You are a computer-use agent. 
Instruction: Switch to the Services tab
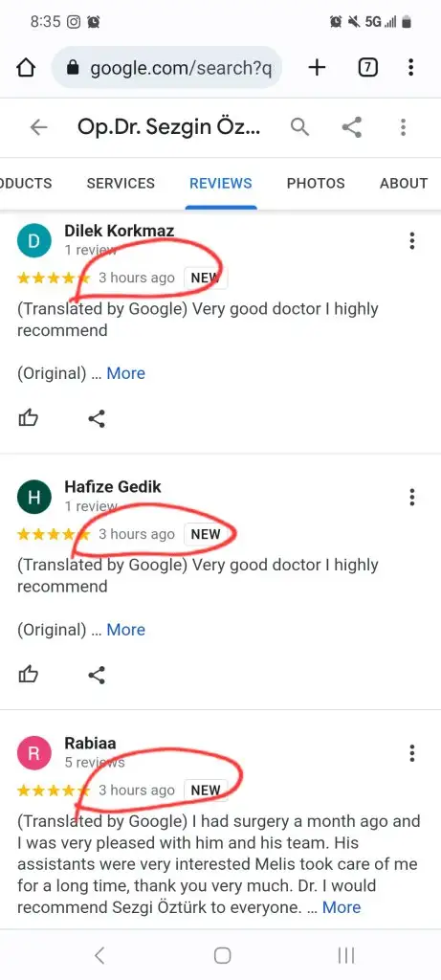[121, 183]
